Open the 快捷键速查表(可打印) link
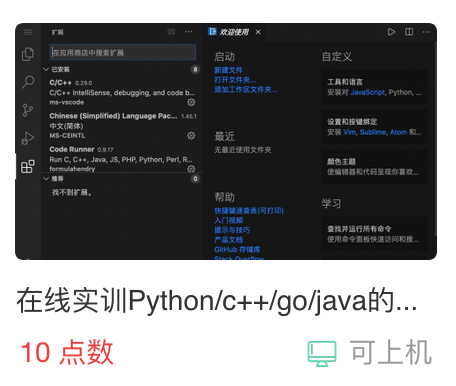Screen dimensions: 456x386 click(x=249, y=211)
